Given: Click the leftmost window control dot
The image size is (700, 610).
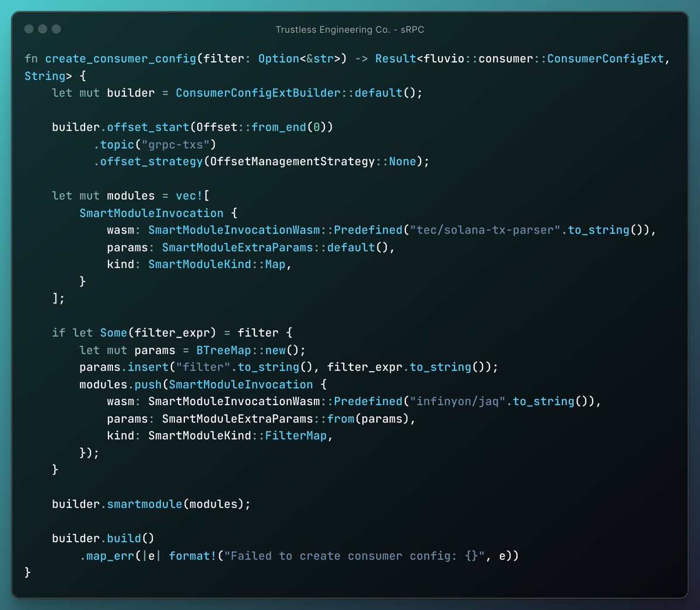Looking at the screenshot, I should coord(29,29).
